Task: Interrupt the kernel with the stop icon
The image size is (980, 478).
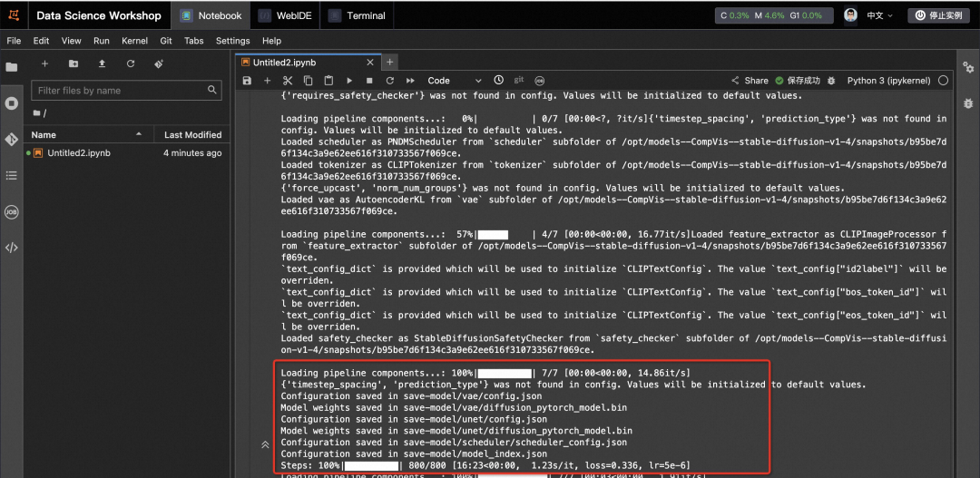Action: click(x=369, y=81)
